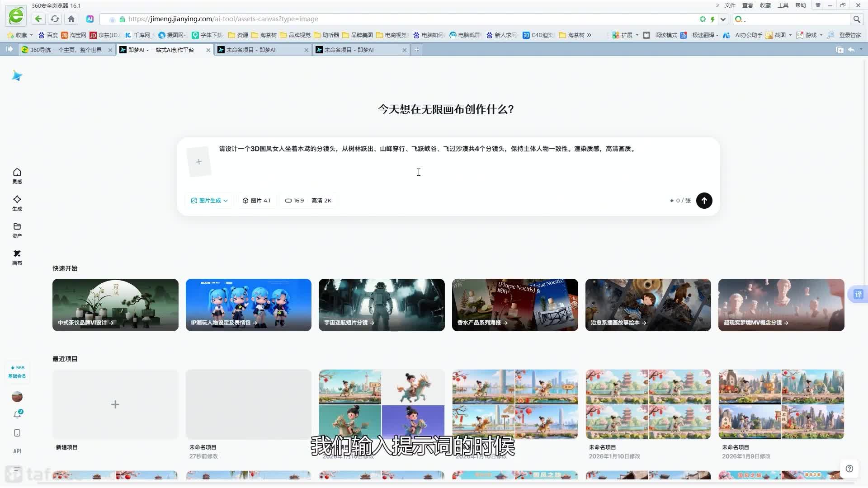Go back with the browser back arrow
Image resolution: width=868 pixels, height=488 pixels.
click(x=38, y=19)
